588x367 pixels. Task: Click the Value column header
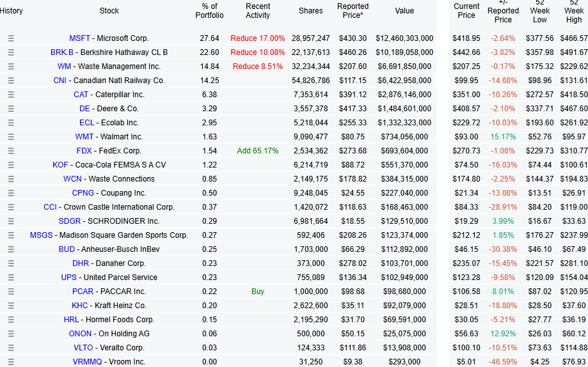tap(404, 11)
